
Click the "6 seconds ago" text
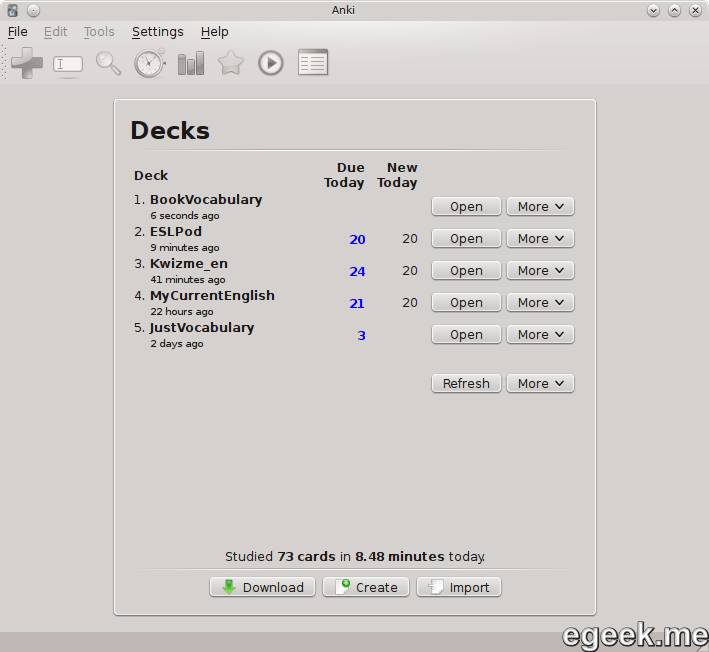point(184,216)
